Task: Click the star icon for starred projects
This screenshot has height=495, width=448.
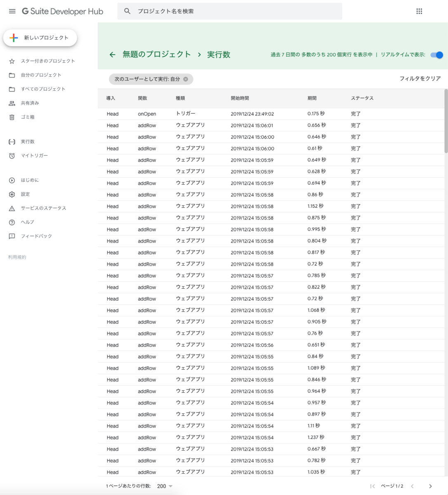Action: 12,61
